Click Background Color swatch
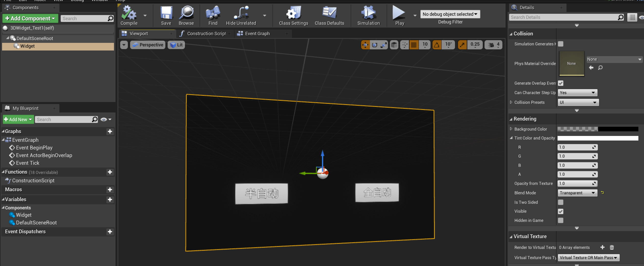This screenshot has width=644, height=266. [598, 129]
